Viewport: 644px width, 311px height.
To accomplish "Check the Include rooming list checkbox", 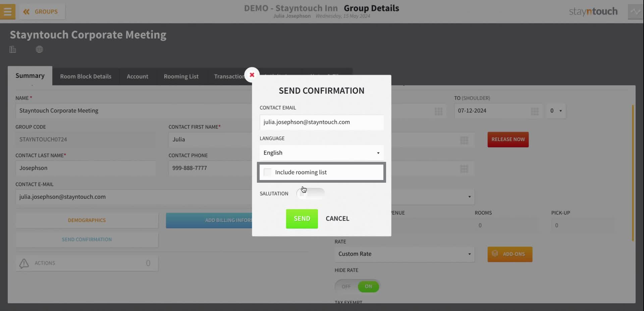I will point(267,172).
